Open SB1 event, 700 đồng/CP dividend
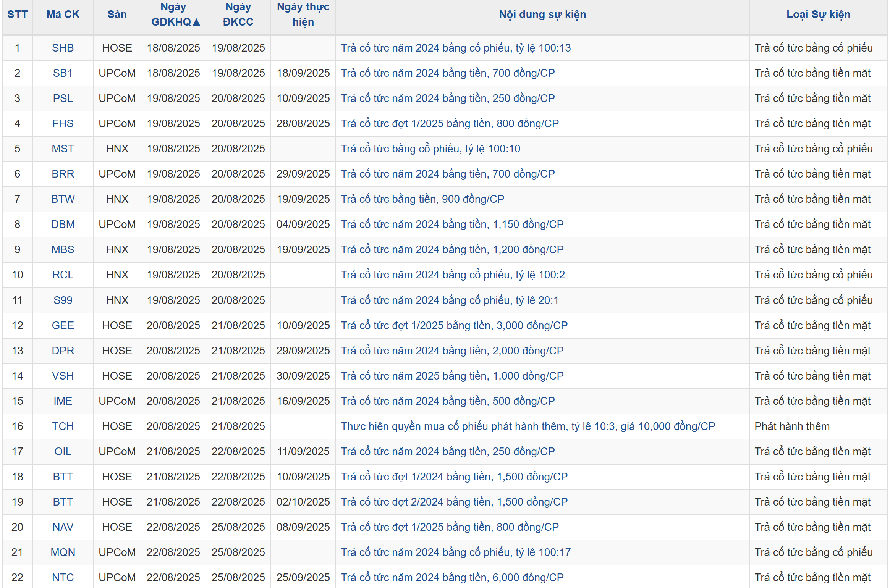The height and width of the screenshot is (588, 890). [448, 73]
